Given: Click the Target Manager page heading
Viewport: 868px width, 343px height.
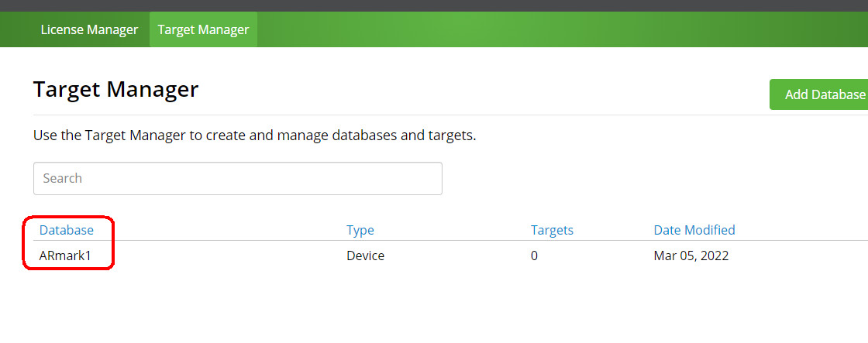Looking at the screenshot, I should [x=115, y=89].
